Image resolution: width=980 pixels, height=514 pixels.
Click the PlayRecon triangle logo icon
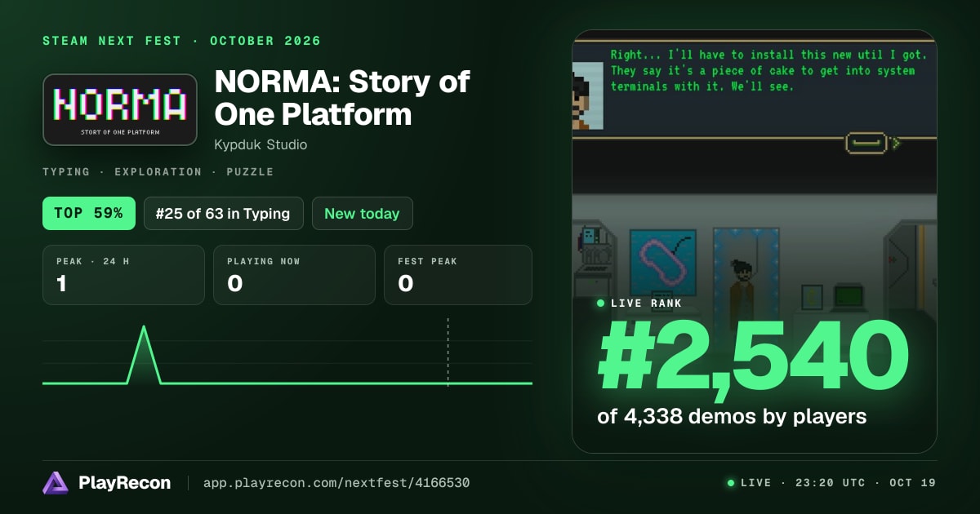pos(56,483)
